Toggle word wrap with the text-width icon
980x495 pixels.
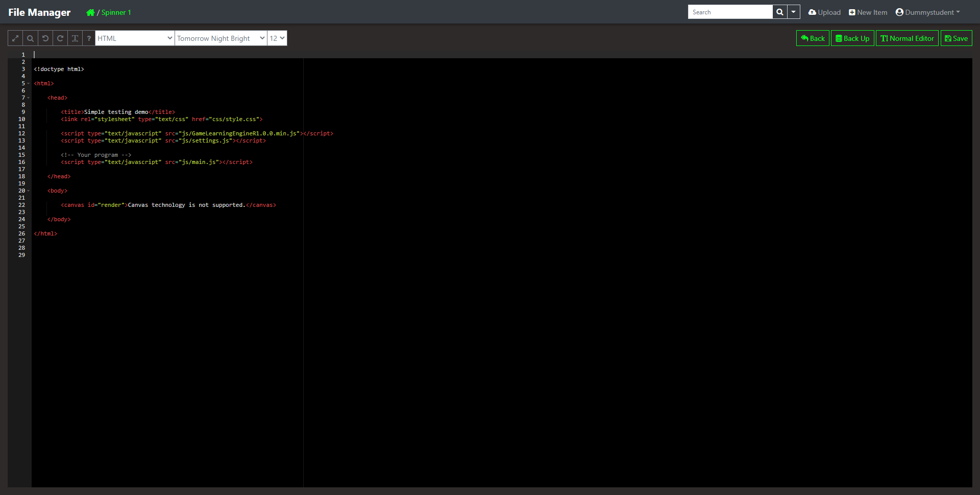[75, 38]
